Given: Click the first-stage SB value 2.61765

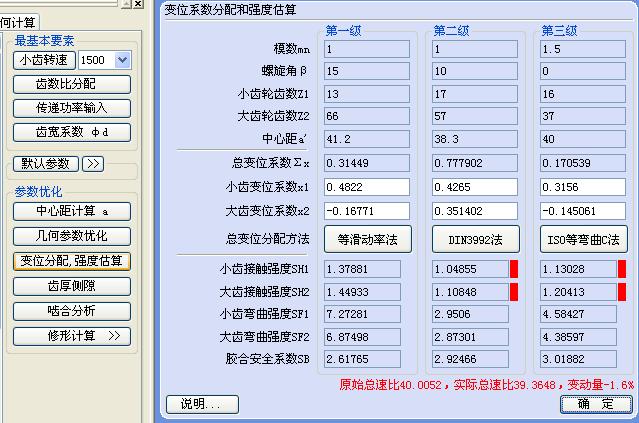Looking at the screenshot, I should (362, 359).
